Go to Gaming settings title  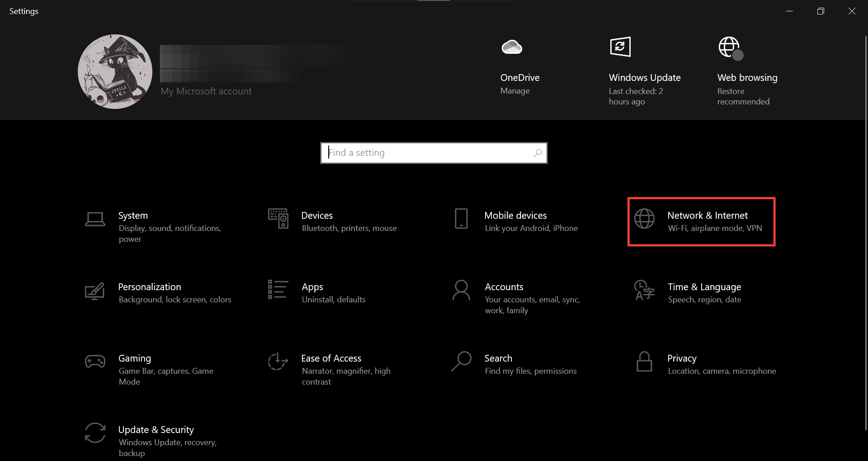point(135,358)
